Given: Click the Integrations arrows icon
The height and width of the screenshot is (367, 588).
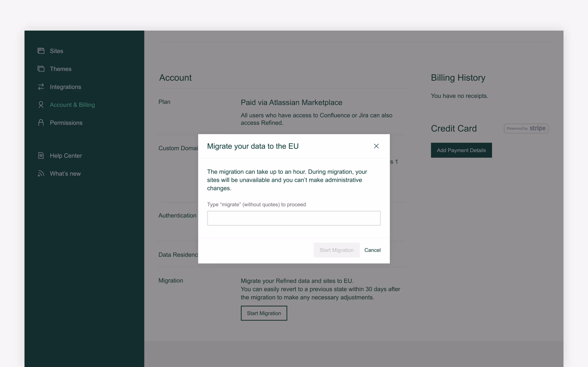Looking at the screenshot, I should pos(41,87).
